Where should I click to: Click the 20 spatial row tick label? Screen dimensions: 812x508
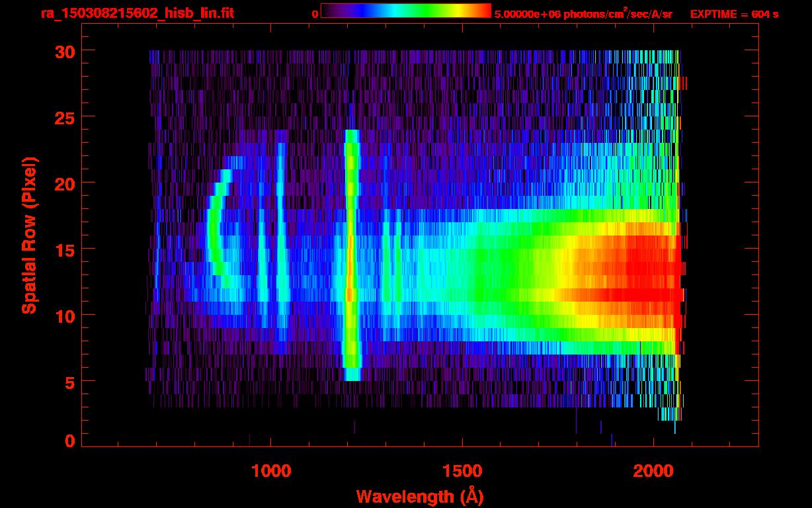click(65, 183)
